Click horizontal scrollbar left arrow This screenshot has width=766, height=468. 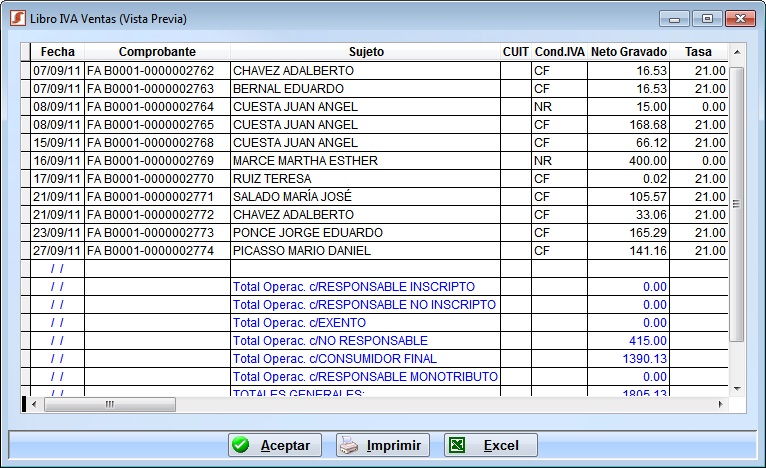tap(35, 404)
